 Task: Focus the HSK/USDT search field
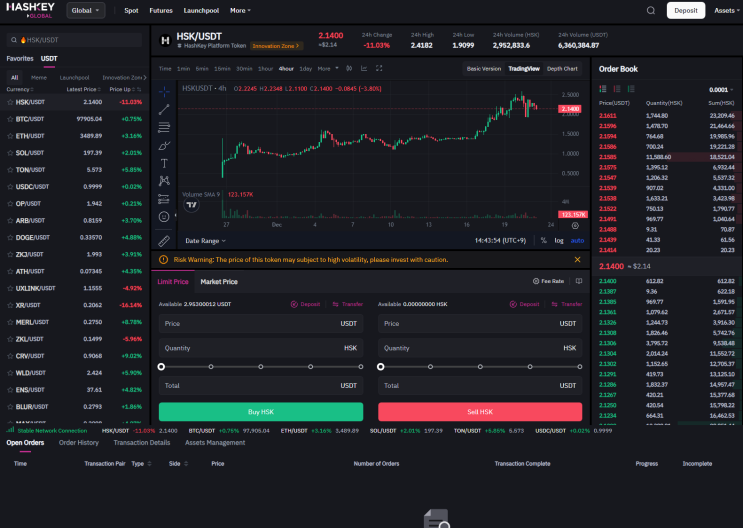coord(74,40)
